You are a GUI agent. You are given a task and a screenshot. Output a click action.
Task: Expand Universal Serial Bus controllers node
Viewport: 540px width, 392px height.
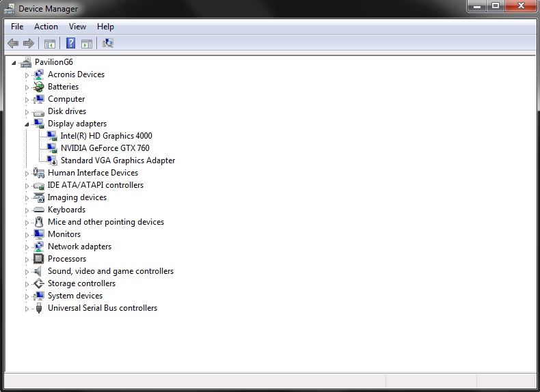tap(27, 309)
